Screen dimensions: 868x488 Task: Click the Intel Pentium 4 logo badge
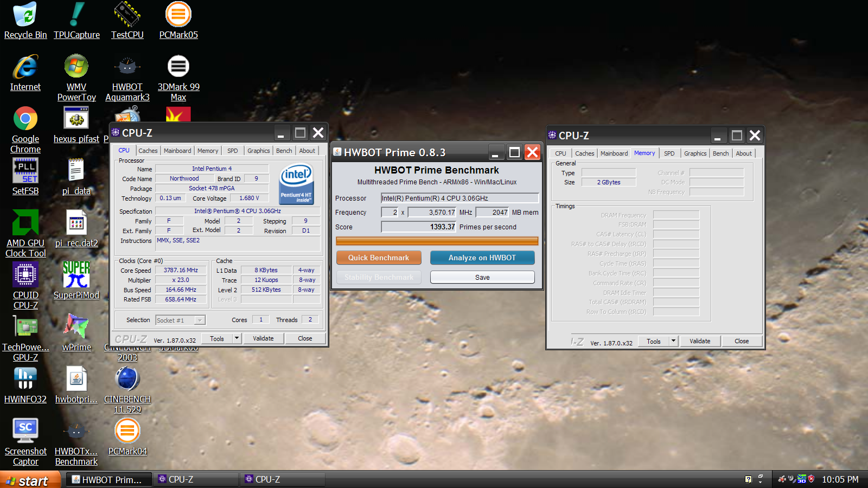point(296,184)
